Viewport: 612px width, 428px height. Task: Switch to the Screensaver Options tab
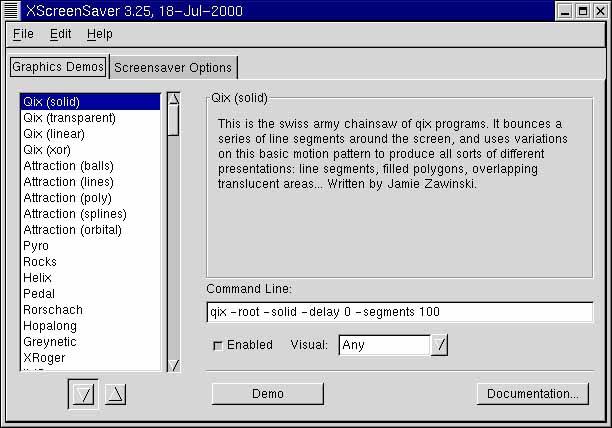[x=173, y=68]
